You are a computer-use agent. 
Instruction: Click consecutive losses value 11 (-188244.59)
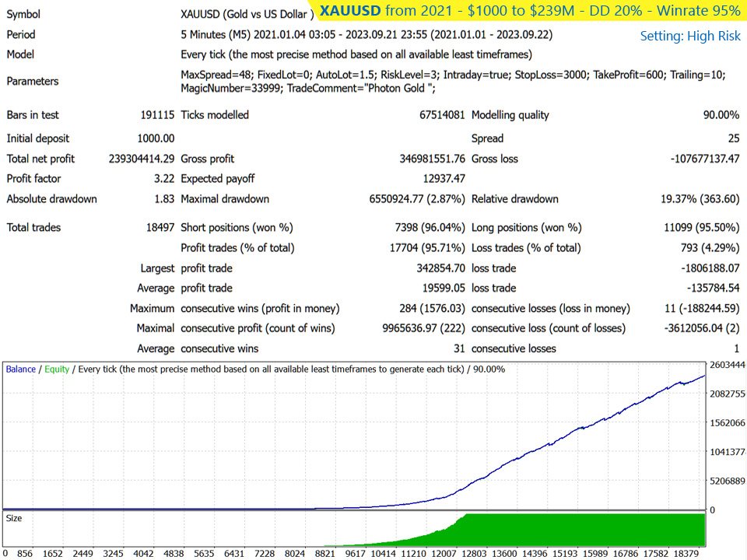click(702, 309)
